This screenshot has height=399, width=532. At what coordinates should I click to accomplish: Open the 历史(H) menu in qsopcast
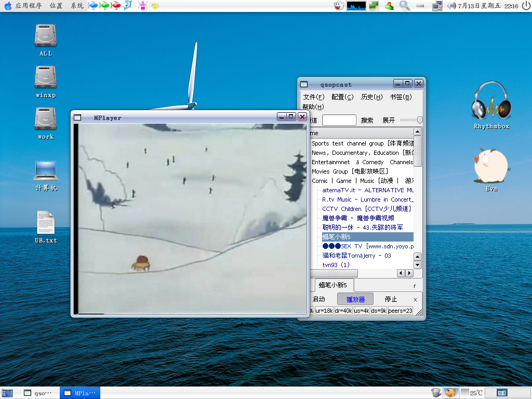coord(371,97)
